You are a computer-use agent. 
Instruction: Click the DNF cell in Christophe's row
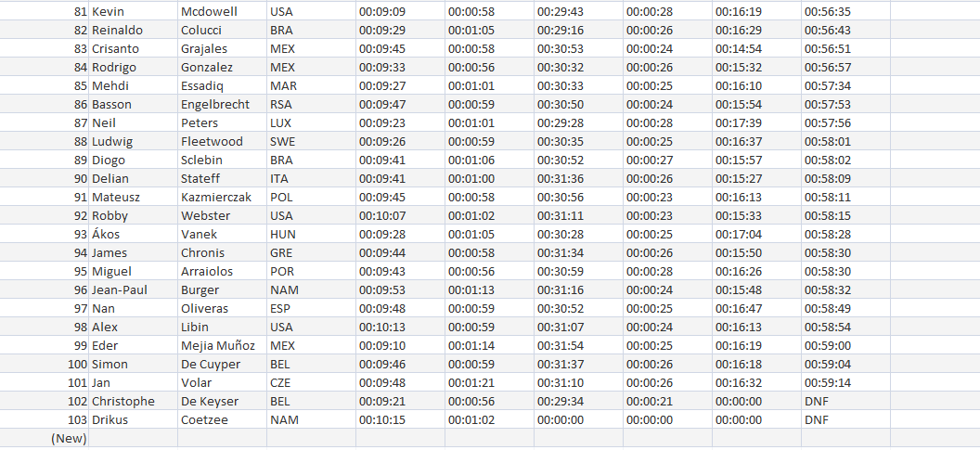point(845,401)
